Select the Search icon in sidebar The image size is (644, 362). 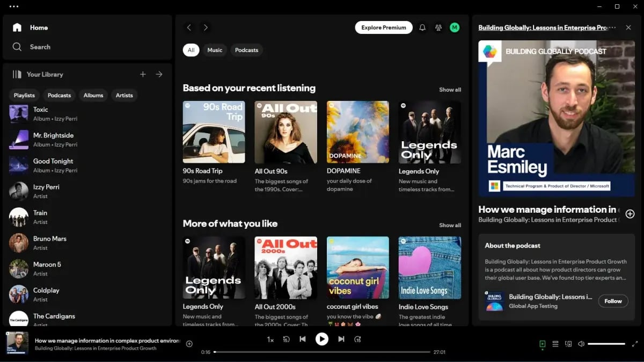[x=18, y=47]
